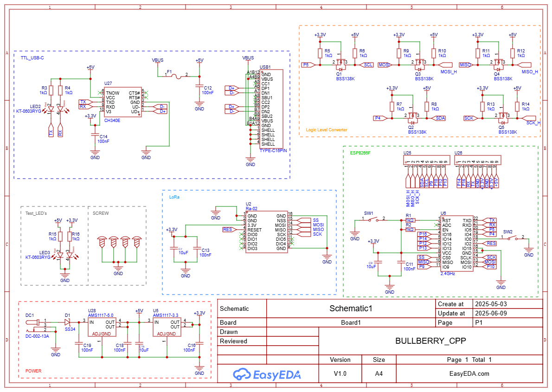Viewport: 552px width, 392px height.
Task: Click capacitor C19 in POWER block
Action: [78, 343]
